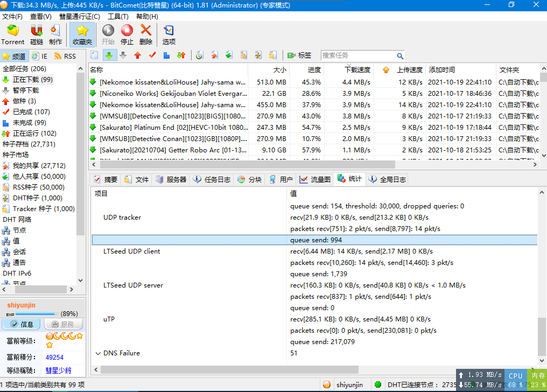Toggle the red checkmark completed filter
This screenshot has width=547, height=392.
(152, 55)
